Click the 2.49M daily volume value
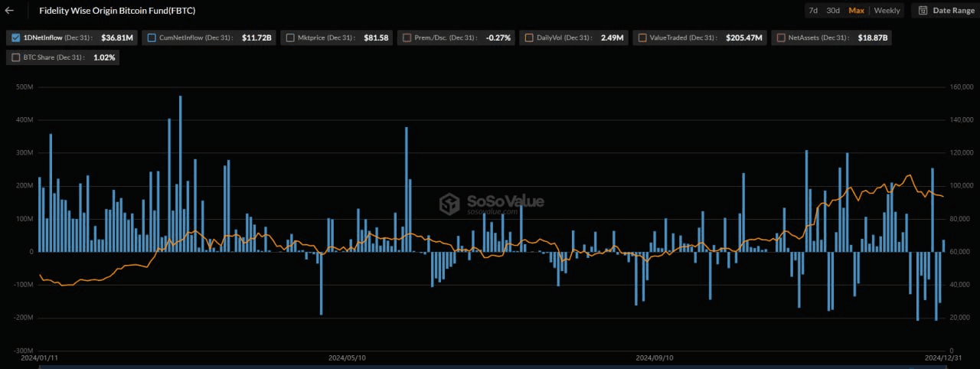The height and width of the screenshot is (369, 980). coord(612,37)
